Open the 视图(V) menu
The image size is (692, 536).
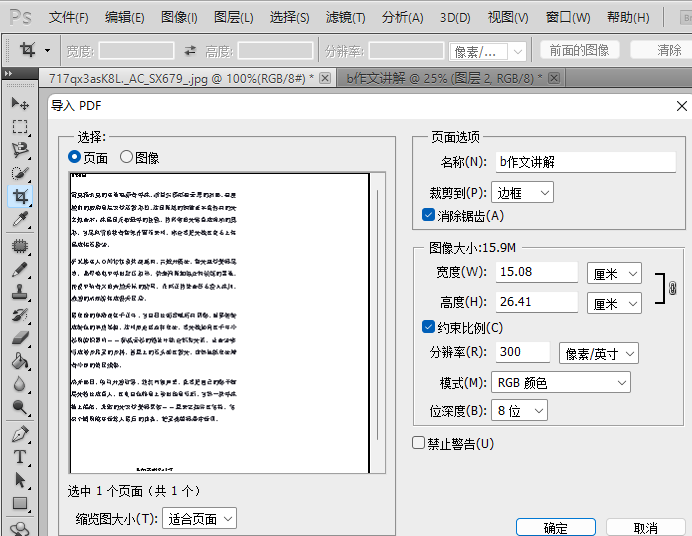(x=508, y=18)
